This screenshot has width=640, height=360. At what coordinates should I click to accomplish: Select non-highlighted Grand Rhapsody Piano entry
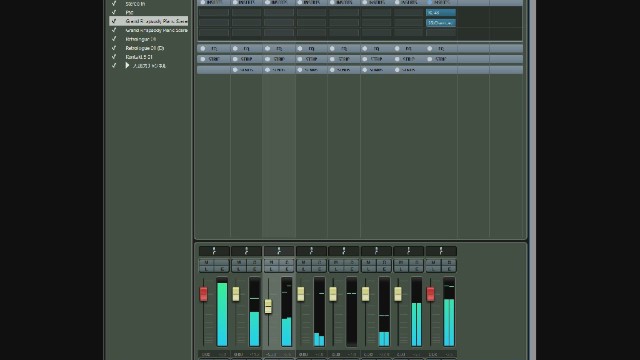156,30
